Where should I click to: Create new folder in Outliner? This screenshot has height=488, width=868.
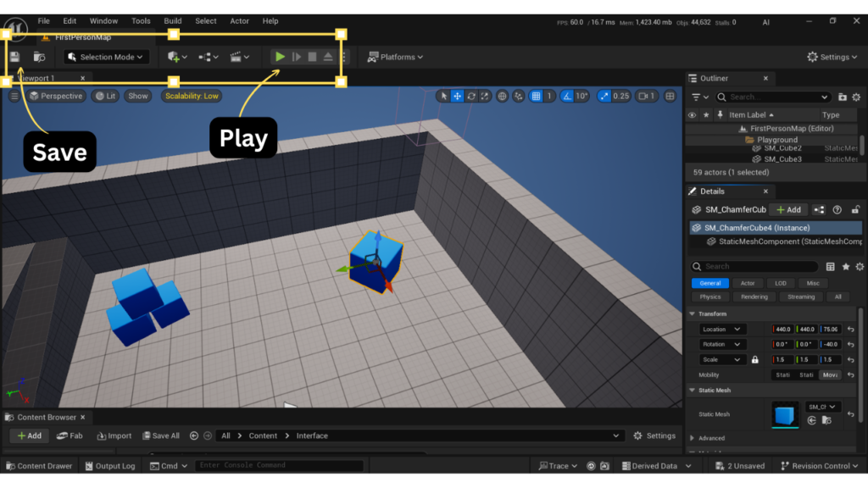842,97
